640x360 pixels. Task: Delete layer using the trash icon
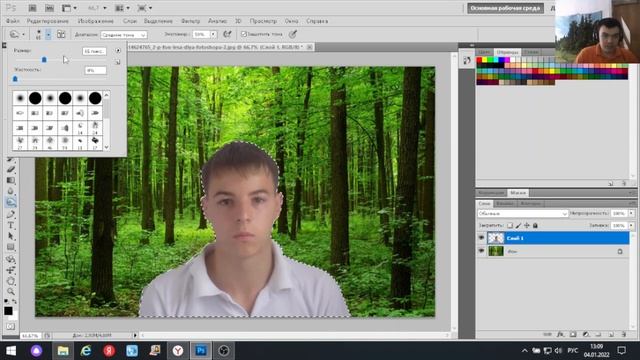click(624, 334)
